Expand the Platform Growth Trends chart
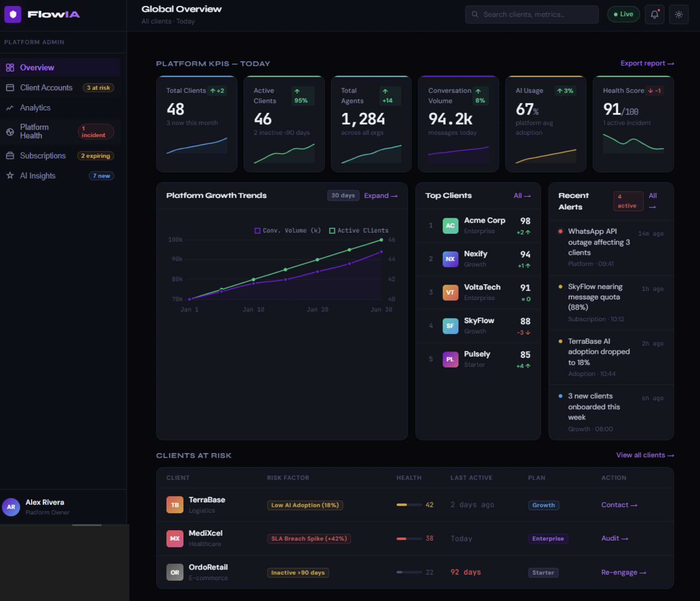 380,195
